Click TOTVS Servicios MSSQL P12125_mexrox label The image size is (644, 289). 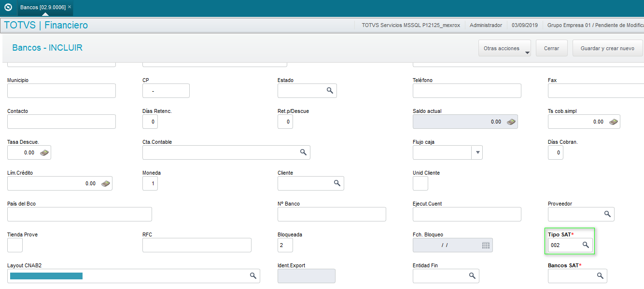pos(411,25)
